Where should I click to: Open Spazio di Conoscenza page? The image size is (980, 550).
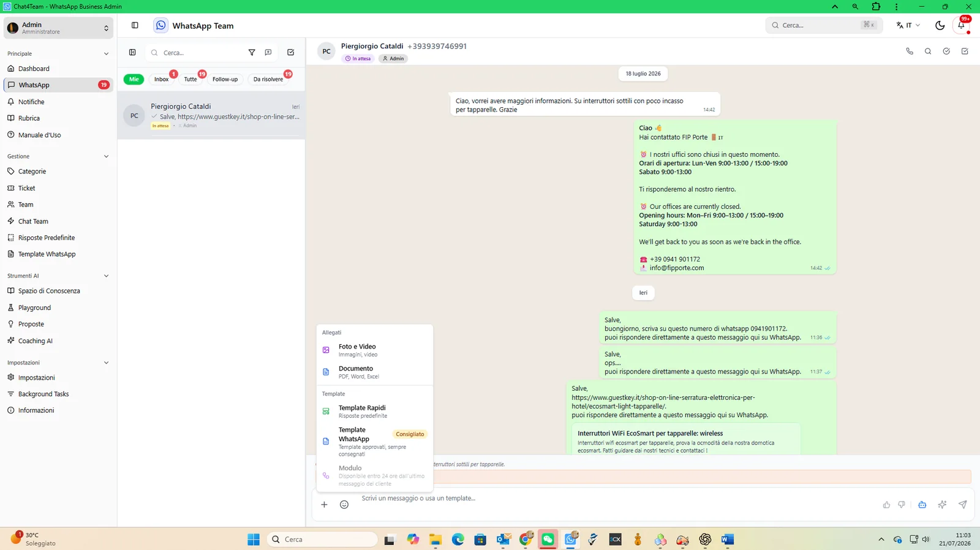pyautogui.click(x=59, y=291)
